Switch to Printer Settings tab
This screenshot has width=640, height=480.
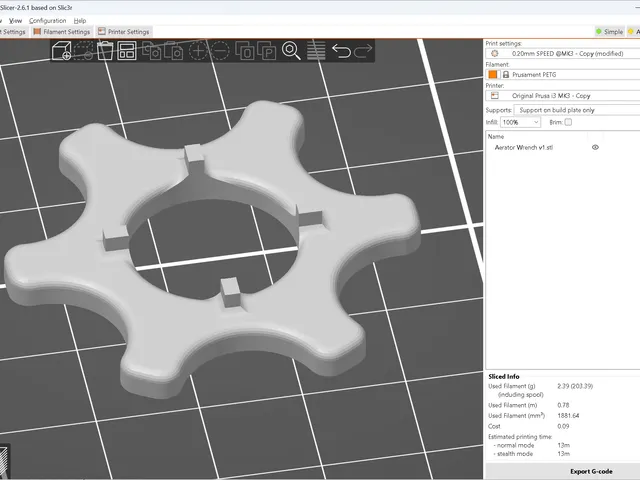pyautogui.click(x=124, y=31)
